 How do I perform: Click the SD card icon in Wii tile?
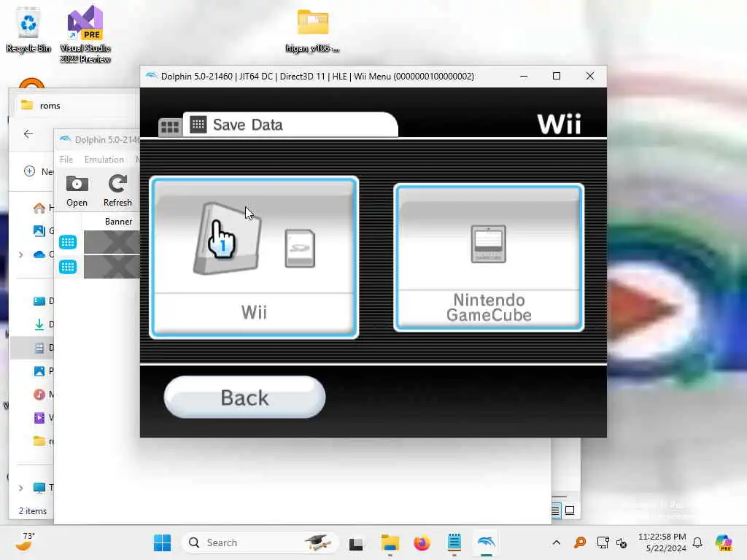[x=300, y=248]
